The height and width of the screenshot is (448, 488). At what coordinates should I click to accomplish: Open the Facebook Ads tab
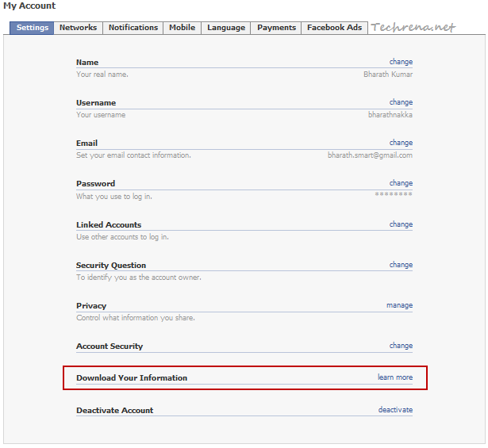pyautogui.click(x=334, y=28)
